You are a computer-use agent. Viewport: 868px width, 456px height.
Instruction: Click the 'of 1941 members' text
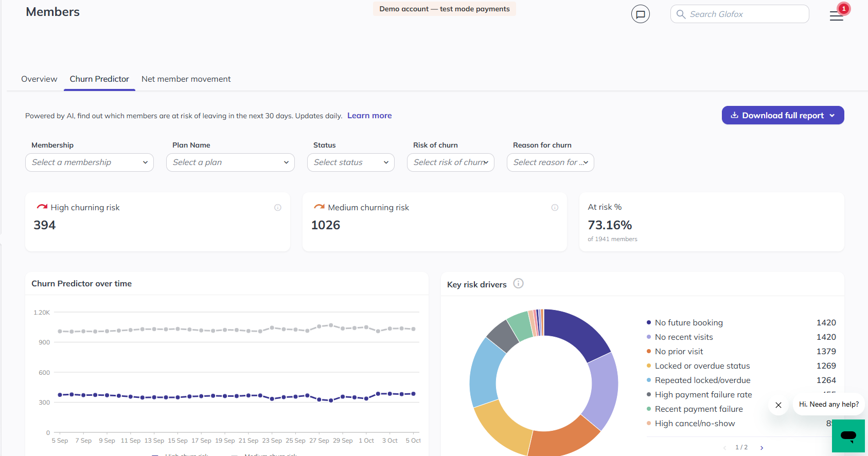tap(612, 239)
